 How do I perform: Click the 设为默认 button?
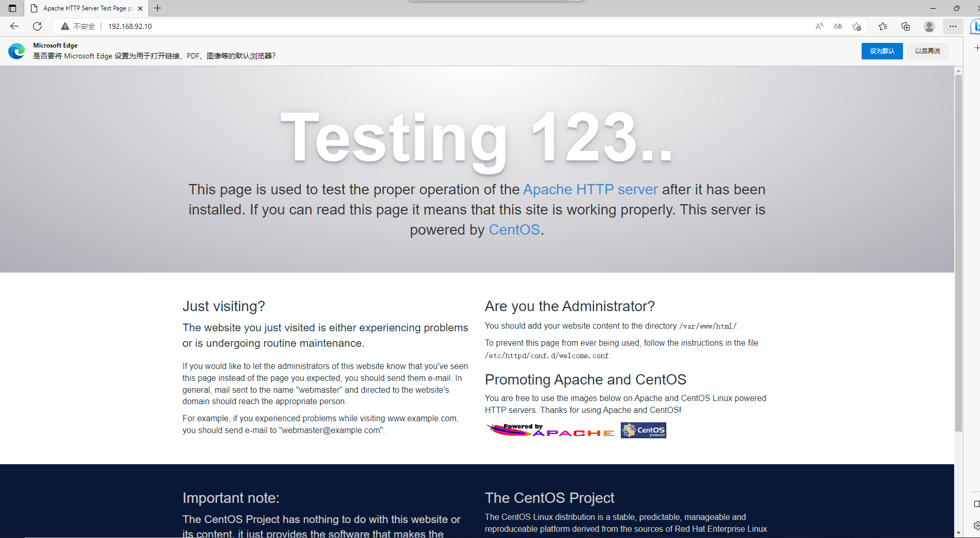pos(882,51)
